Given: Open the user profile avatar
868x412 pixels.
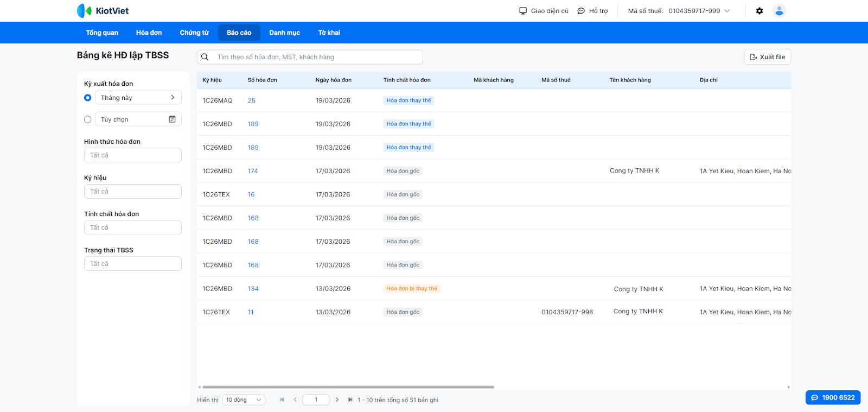Looking at the screenshot, I should pos(779,11).
